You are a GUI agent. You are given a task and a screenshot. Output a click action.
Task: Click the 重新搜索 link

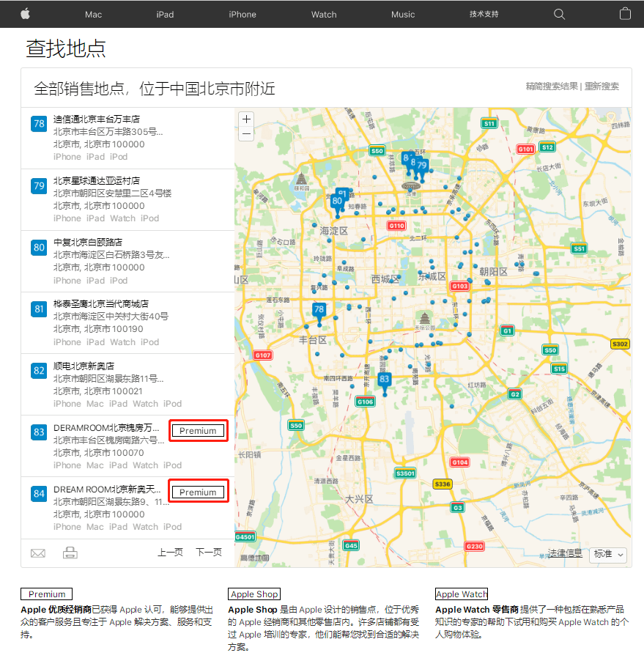pyautogui.click(x=602, y=86)
